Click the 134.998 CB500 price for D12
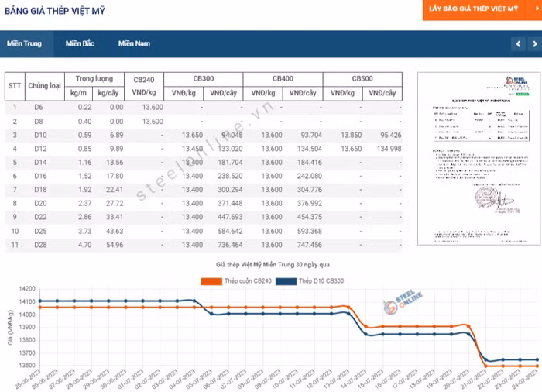The height and width of the screenshot is (392, 542). [x=389, y=149]
